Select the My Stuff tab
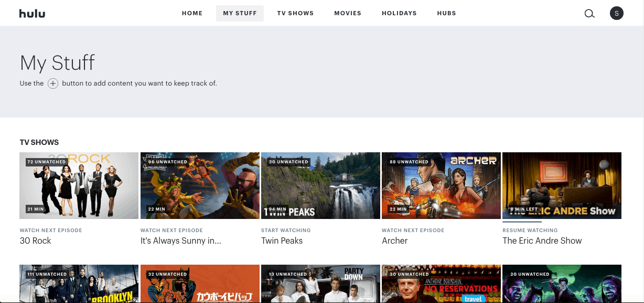644x303 pixels. [x=240, y=13]
